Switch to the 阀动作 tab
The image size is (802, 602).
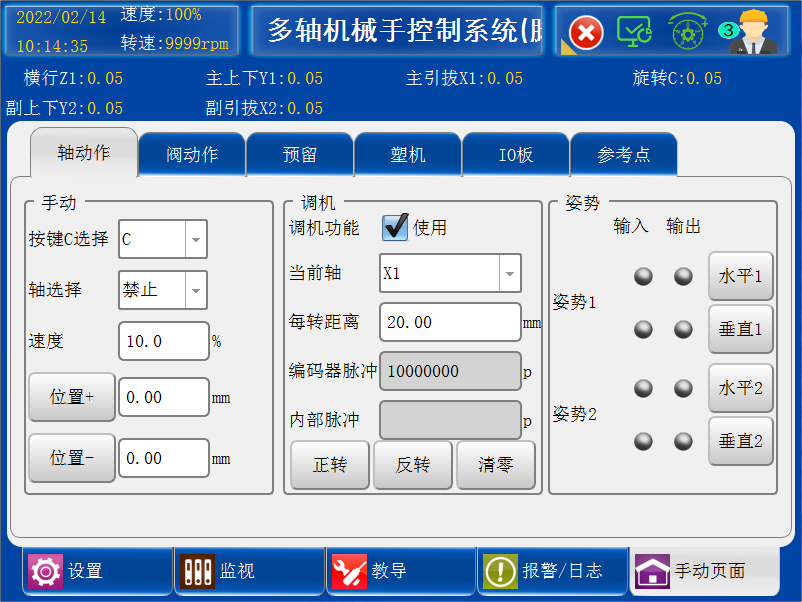click(191, 155)
